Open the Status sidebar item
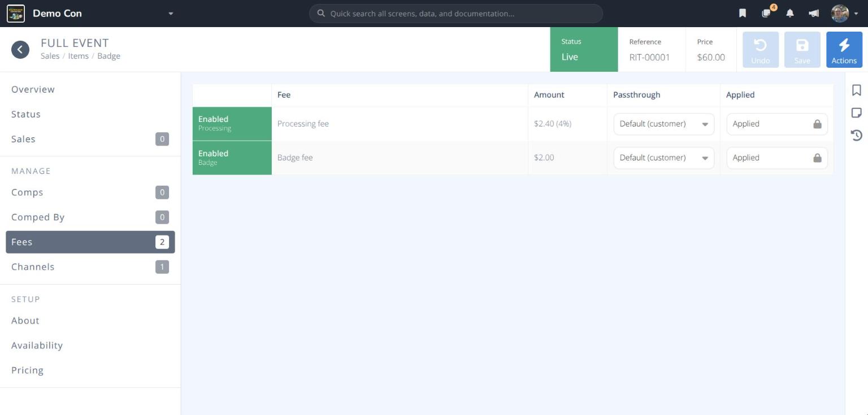The width and height of the screenshot is (868, 415). (90, 114)
